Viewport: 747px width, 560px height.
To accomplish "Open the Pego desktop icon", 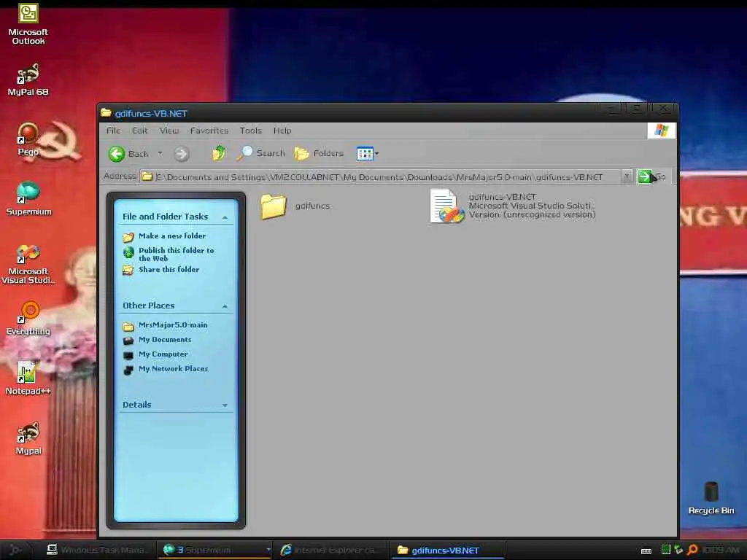I will click(x=28, y=139).
